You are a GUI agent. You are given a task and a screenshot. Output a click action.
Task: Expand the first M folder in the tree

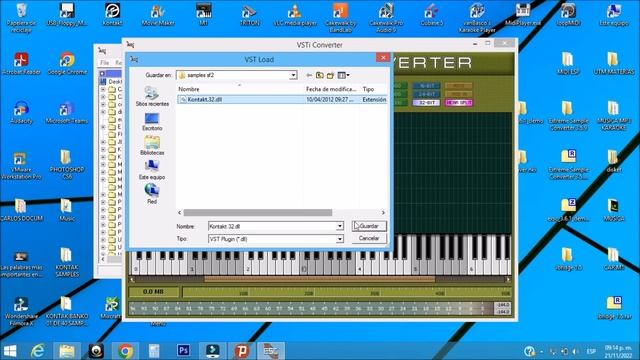103,164
